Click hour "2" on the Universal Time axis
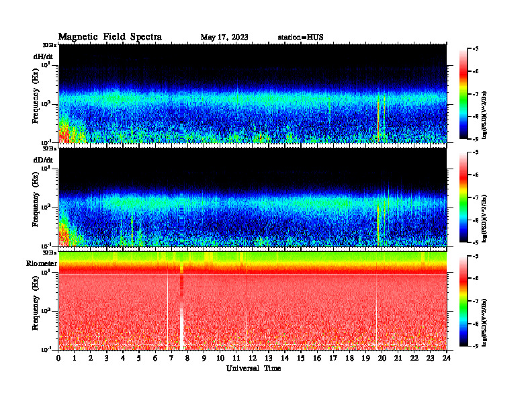Image resolution: width=532 pixels, height=411 pixels. [91, 358]
